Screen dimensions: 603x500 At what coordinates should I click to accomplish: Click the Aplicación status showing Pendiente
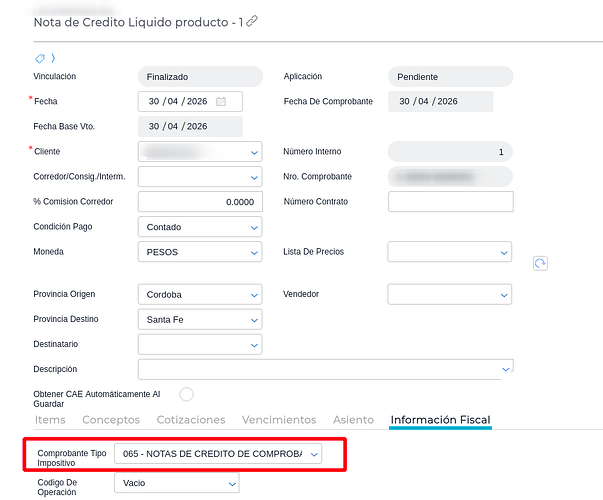click(451, 77)
